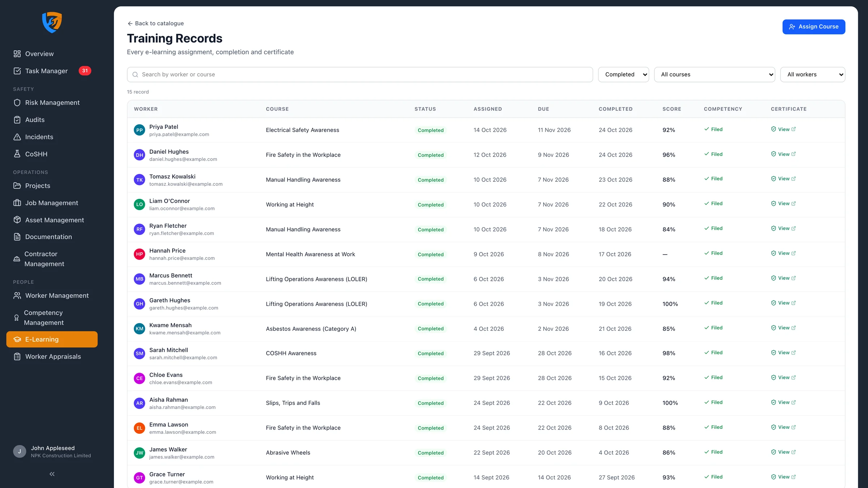868x488 pixels.
Task: Collapse the sidebar with double chevron
Action: 52,474
